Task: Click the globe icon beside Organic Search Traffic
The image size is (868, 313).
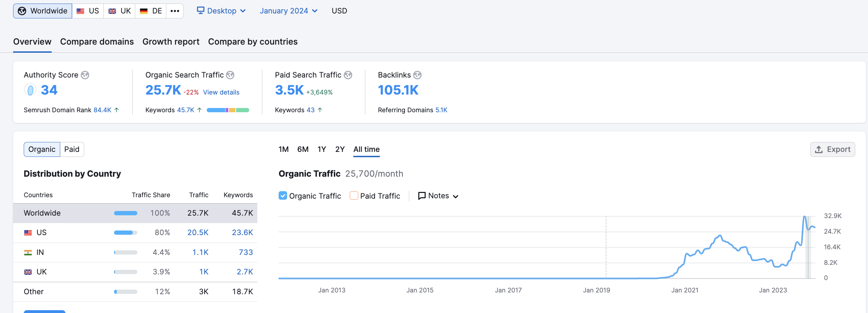Action: point(230,75)
